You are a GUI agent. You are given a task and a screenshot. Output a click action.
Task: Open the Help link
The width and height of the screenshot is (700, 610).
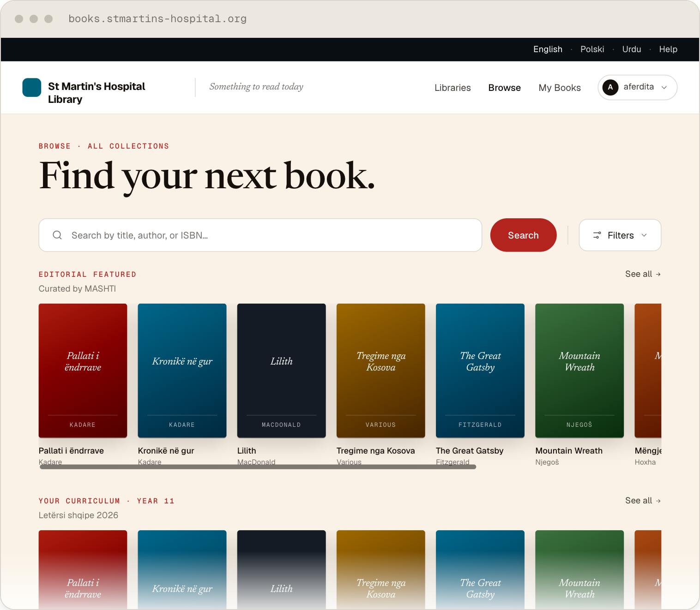coord(668,49)
